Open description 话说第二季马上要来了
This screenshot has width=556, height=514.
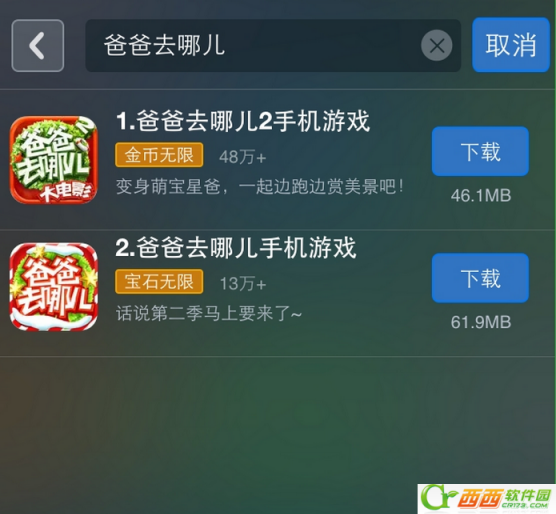(x=209, y=313)
